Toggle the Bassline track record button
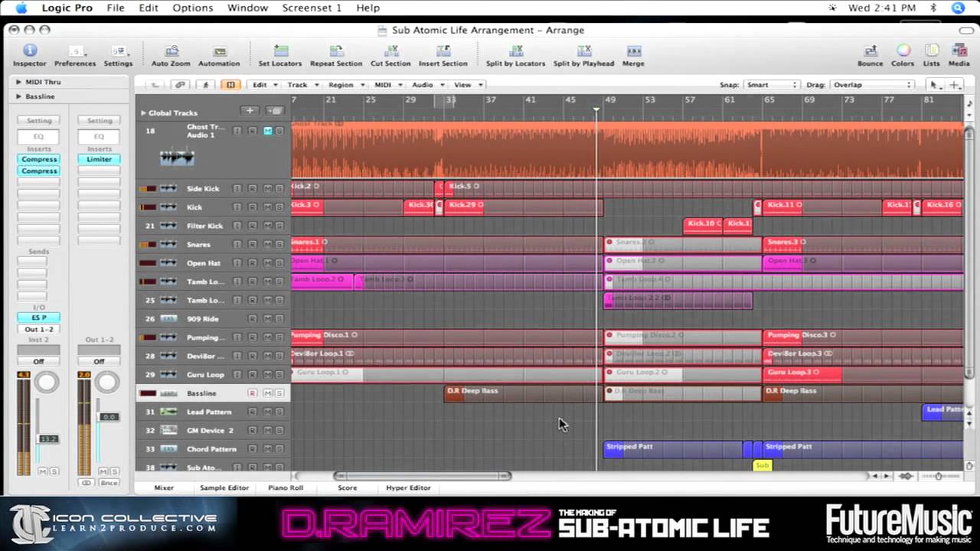980x551 pixels. point(252,393)
